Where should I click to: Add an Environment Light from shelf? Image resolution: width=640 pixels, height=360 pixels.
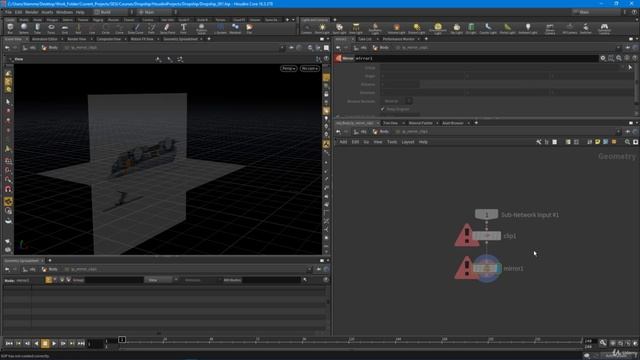click(438, 28)
